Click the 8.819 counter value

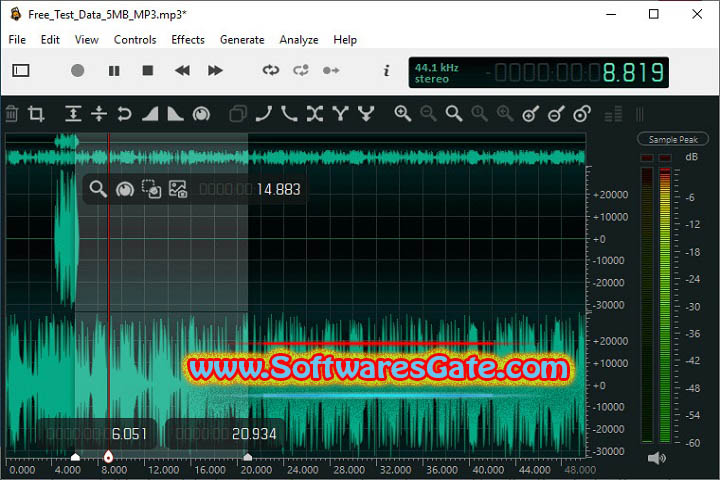point(633,73)
